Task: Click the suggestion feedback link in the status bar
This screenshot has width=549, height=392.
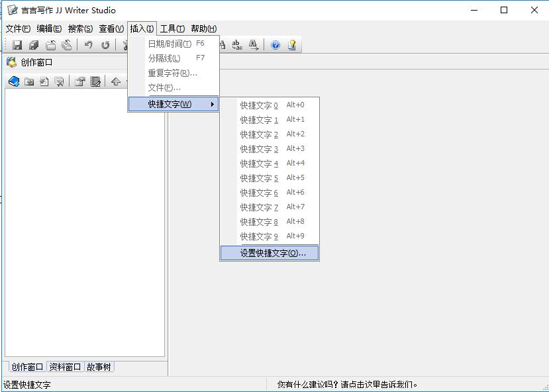Action: click(348, 382)
